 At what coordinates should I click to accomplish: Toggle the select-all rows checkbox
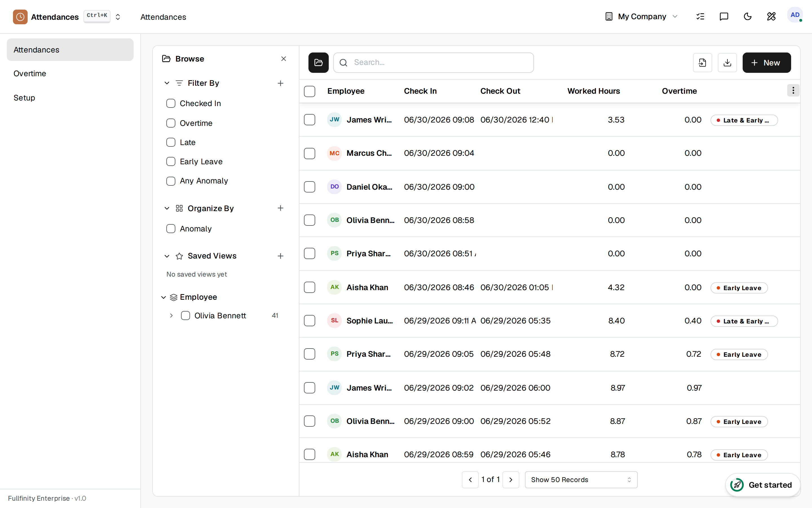309,91
